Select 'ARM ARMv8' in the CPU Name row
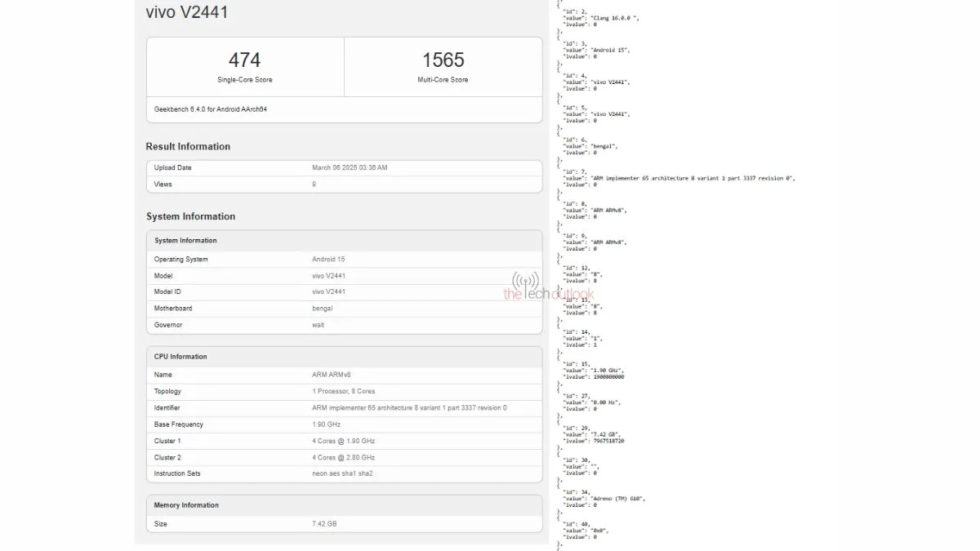Viewport: 980px width, 551px height. (x=332, y=375)
